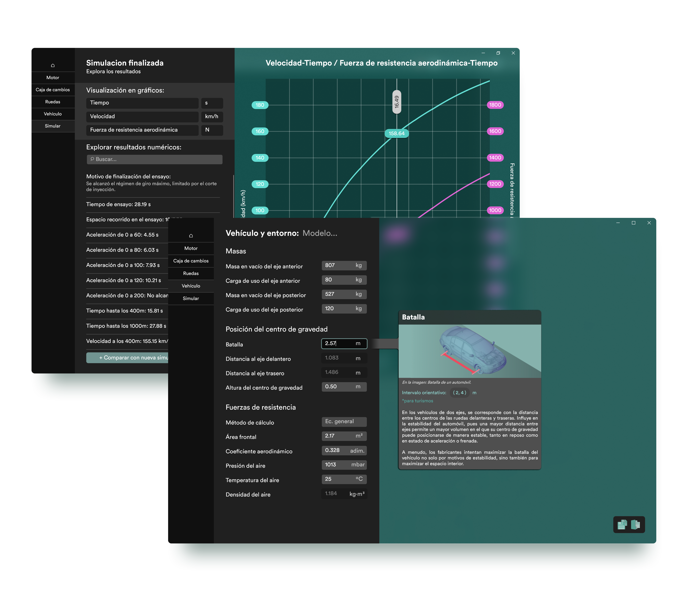Screen dimensions: 687x616
Task: Open the Velocidad variable dropdown
Action: click(x=142, y=116)
